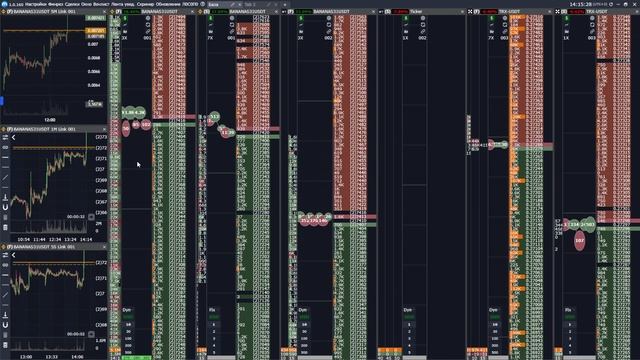Open 7X scale selector in (S) BANANAS31USDT panel
640x360 pixels.
click(x=211, y=38)
